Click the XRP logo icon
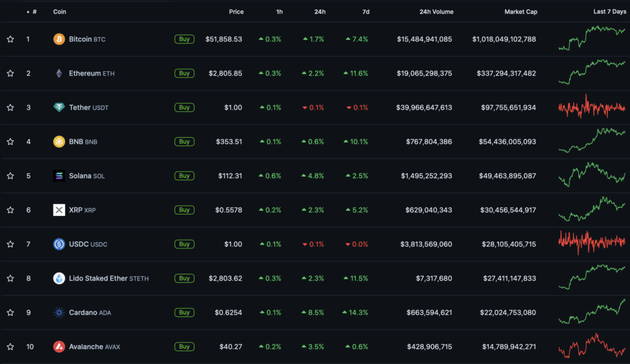630x364 pixels. [59, 210]
